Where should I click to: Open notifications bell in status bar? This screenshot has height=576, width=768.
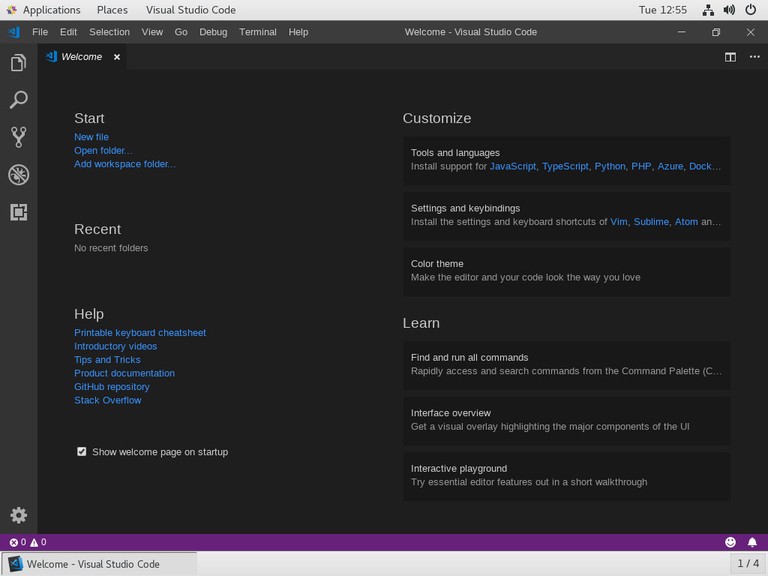752,542
